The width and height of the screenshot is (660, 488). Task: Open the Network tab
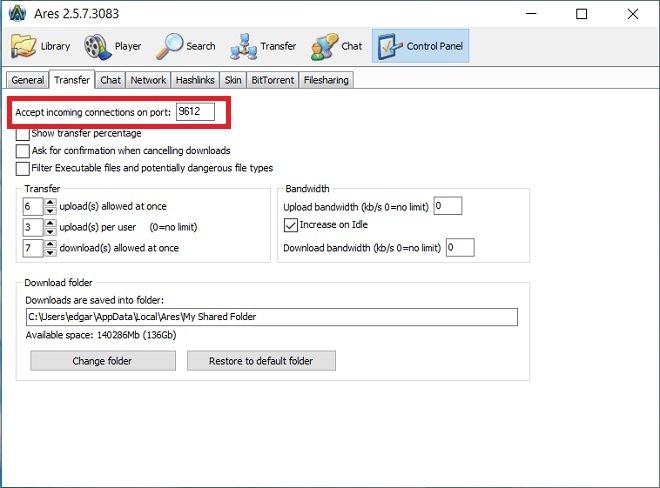click(148, 80)
